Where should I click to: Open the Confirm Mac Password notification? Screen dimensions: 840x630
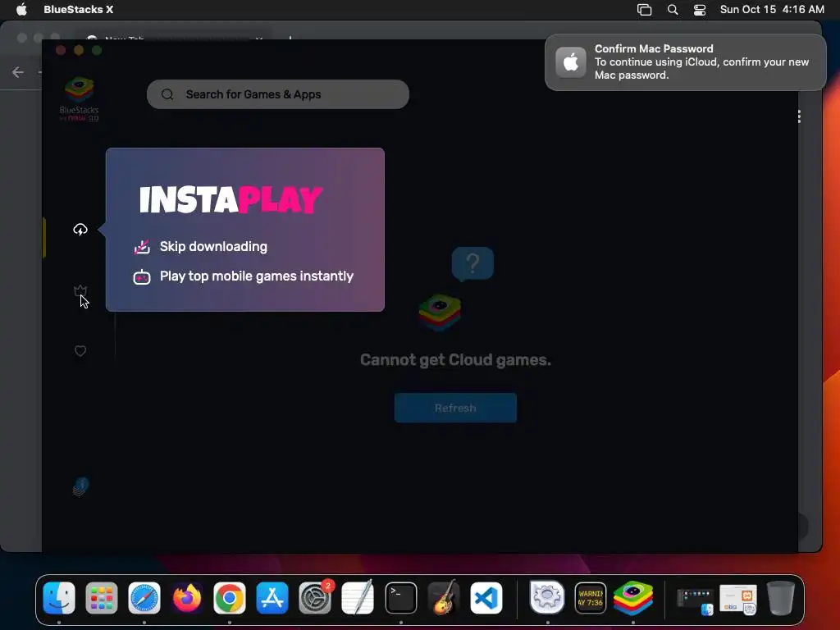685,62
